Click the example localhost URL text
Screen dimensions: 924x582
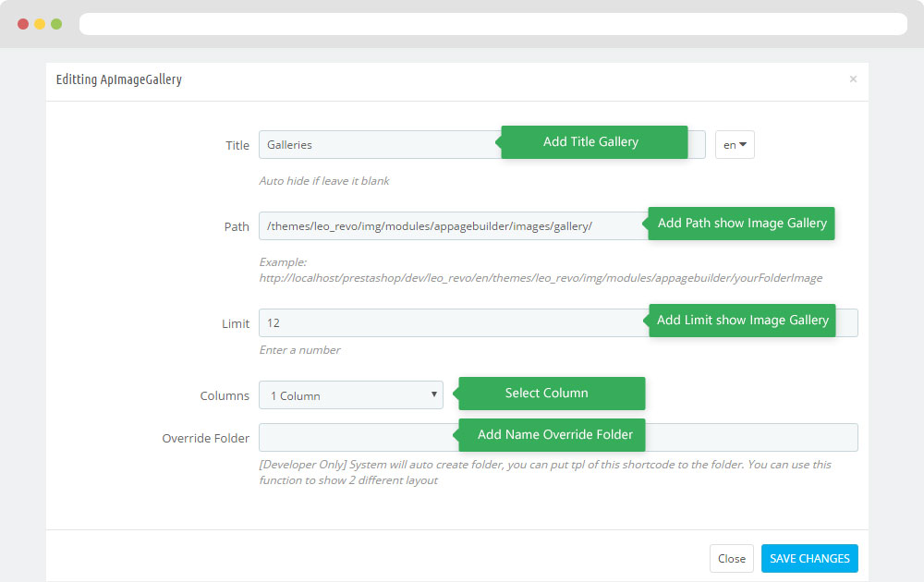click(541, 278)
